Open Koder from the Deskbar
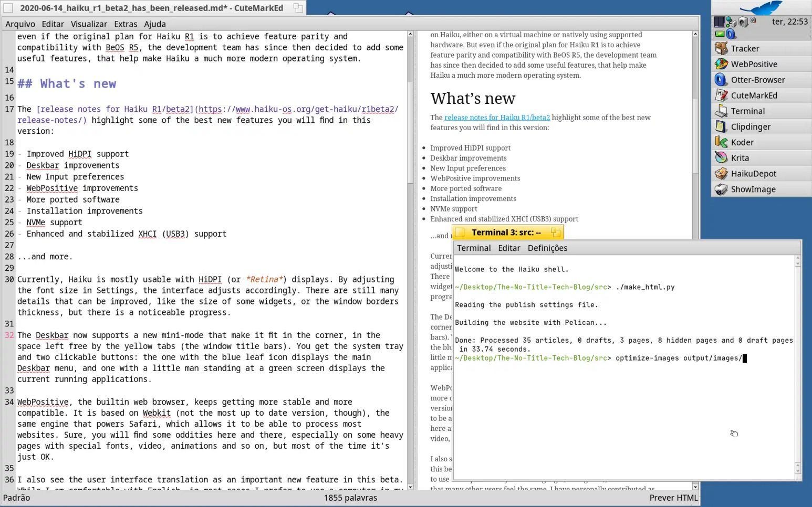The height and width of the screenshot is (507, 812). coord(742,142)
